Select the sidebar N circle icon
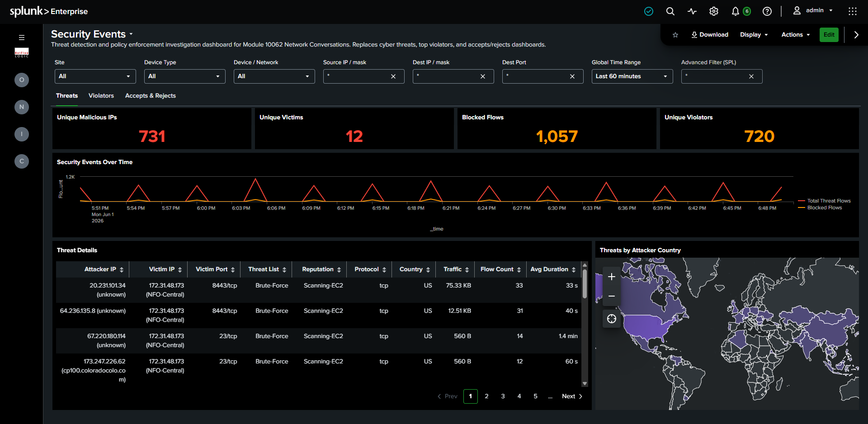868x424 pixels. (x=22, y=107)
